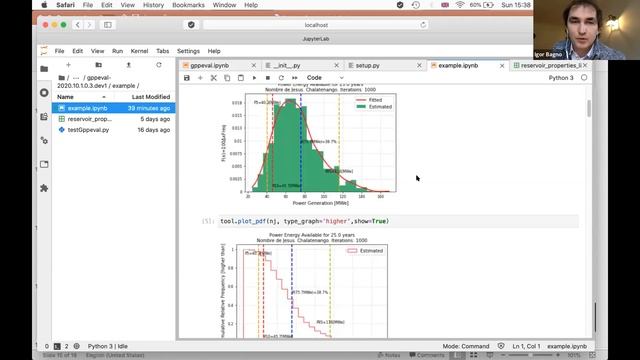Screen dimensions: 640x360
Task: Open the JupyterLab Settings menu
Action: (x=188, y=51)
